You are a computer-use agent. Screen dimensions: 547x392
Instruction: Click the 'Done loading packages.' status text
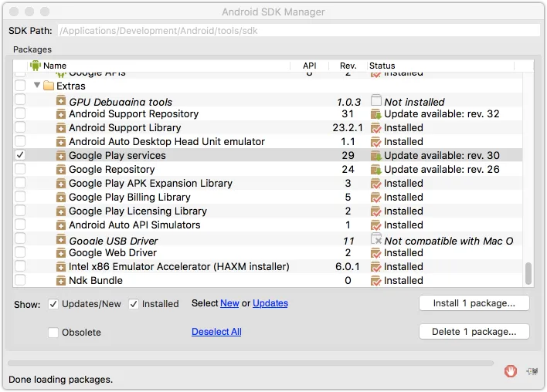point(61,380)
